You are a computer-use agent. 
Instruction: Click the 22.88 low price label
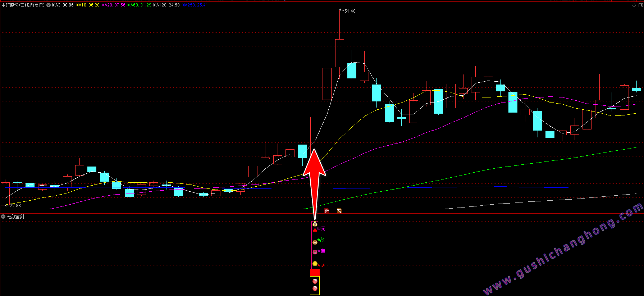tap(15, 206)
